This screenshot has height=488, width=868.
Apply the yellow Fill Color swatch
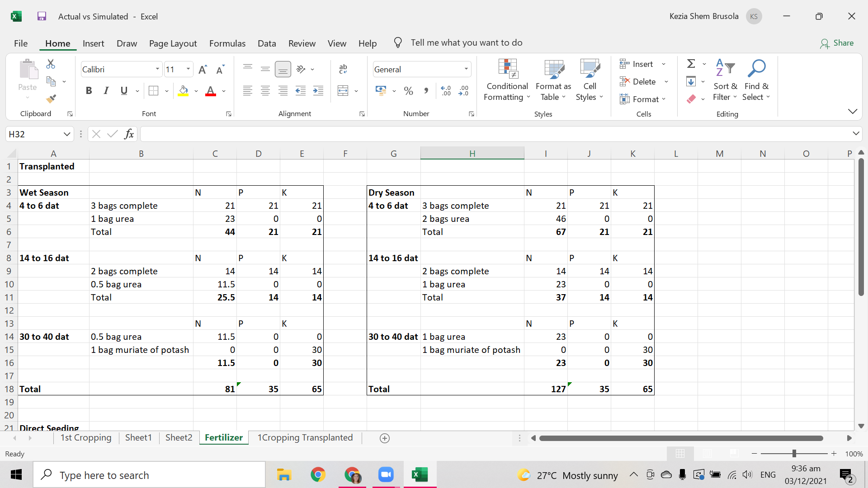pos(183,91)
